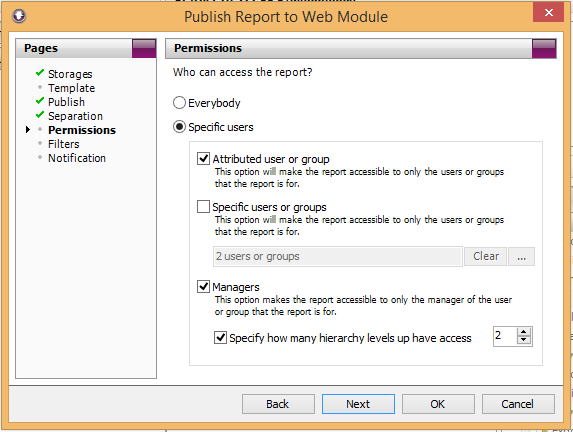Toggle the Specify hierarchy levels checkbox
Viewport: 573px width, 432px height.
(220, 337)
